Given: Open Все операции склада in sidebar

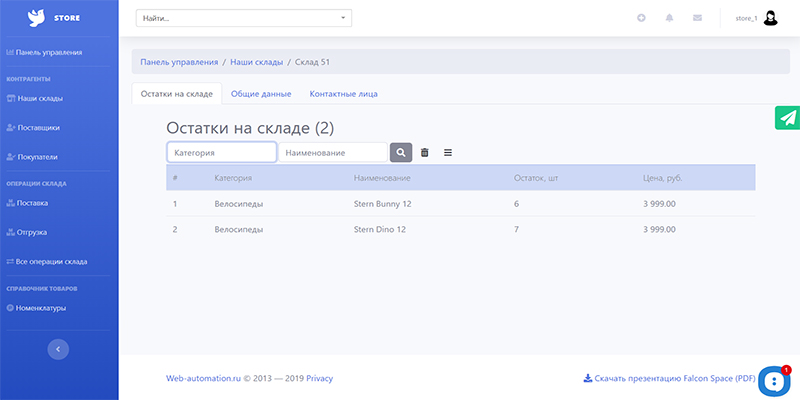Looking at the screenshot, I should pyautogui.click(x=47, y=262).
